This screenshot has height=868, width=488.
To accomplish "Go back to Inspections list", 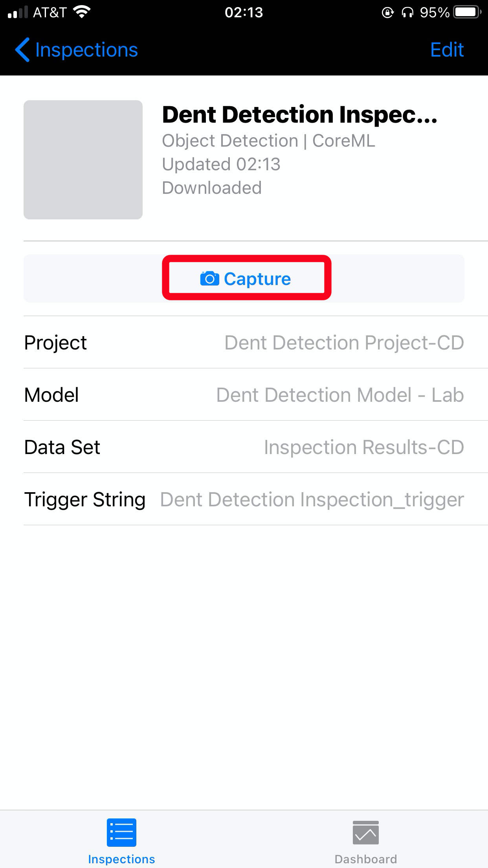I will (x=77, y=50).
